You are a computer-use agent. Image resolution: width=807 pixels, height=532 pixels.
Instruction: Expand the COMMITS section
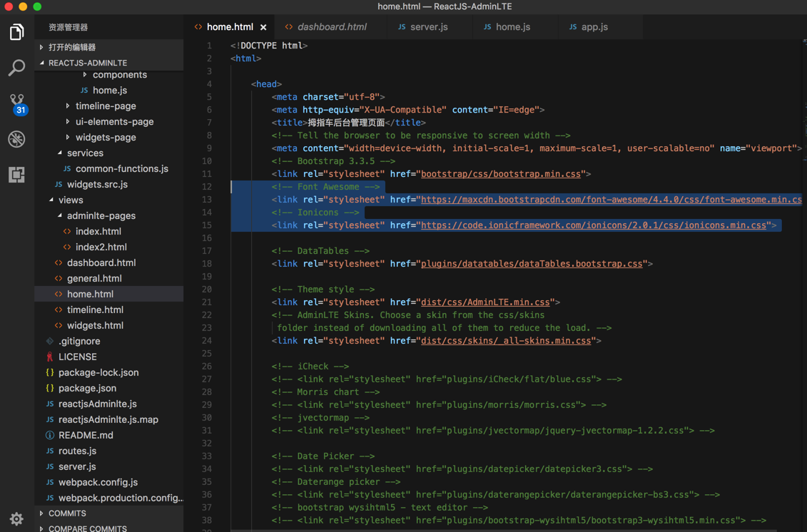41,513
